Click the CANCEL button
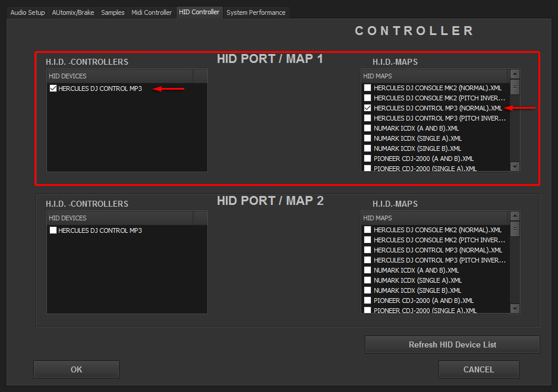This screenshot has width=558, height=392. click(x=478, y=369)
